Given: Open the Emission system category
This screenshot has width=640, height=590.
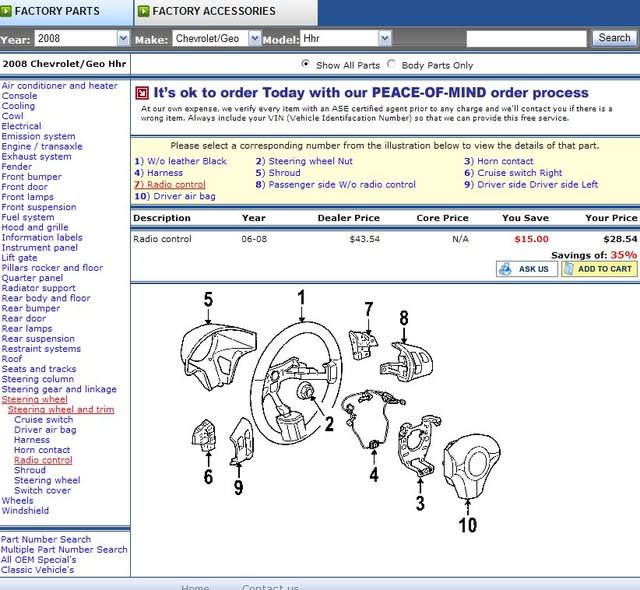Looking at the screenshot, I should [x=38, y=136].
